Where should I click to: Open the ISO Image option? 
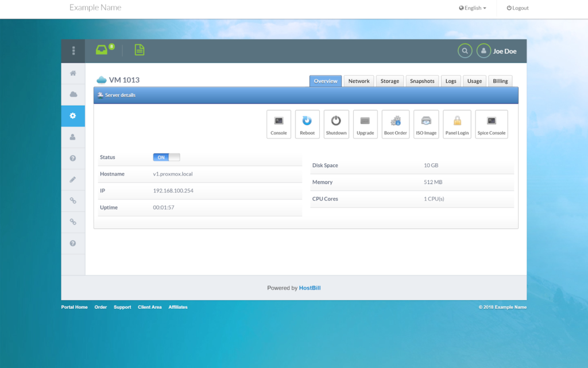tap(426, 124)
